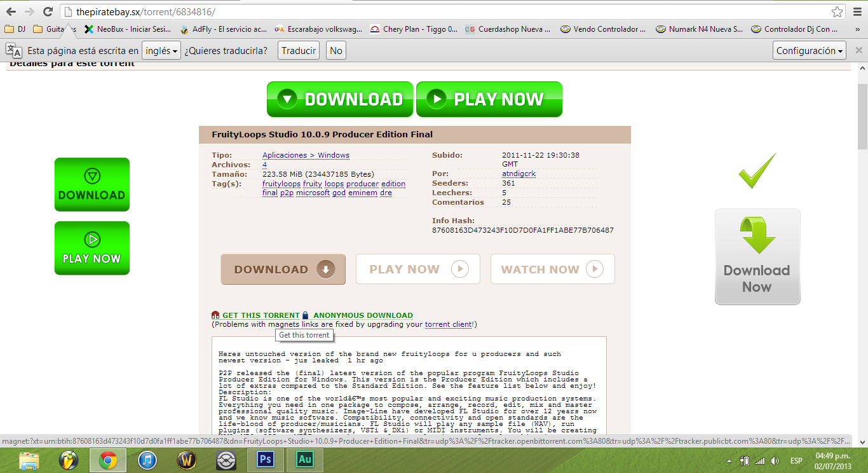The width and height of the screenshot is (868, 473).
Task: Open iTunes from the taskbar
Action: click(147, 460)
